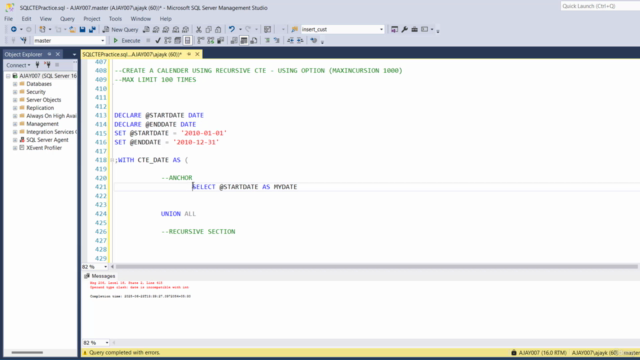Open the Toolbox icon
Screen dimensions: 640x360
[414, 29]
